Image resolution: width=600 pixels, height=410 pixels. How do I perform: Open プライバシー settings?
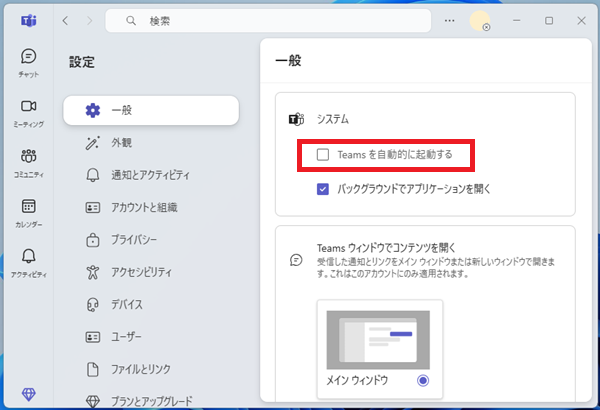pos(151,240)
